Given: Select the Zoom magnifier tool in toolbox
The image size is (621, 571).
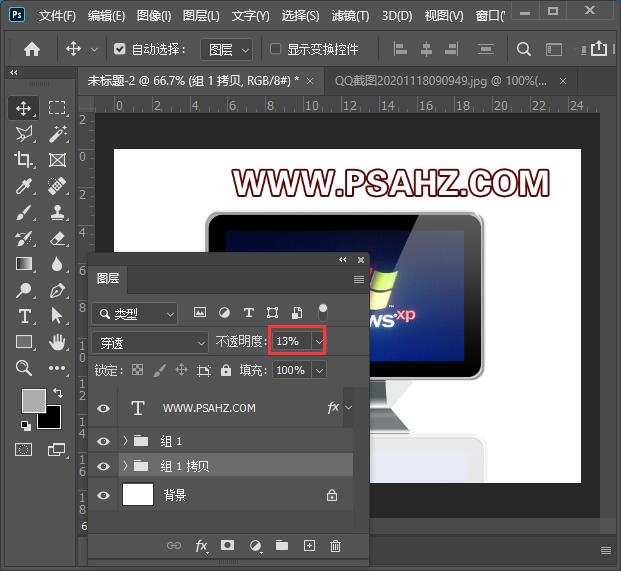Looking at the screenshot, I should click(x=24, y=368).
